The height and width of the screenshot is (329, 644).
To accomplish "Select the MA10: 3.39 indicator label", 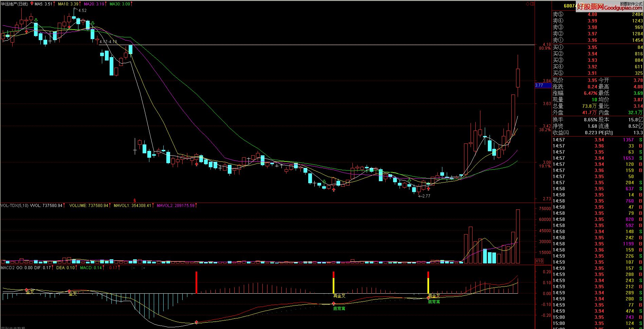I will 68,4.
